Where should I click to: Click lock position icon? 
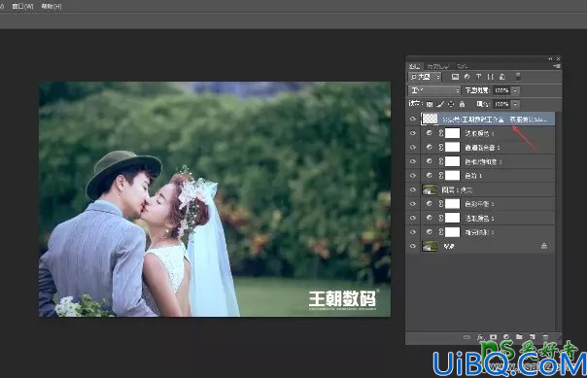451,104
